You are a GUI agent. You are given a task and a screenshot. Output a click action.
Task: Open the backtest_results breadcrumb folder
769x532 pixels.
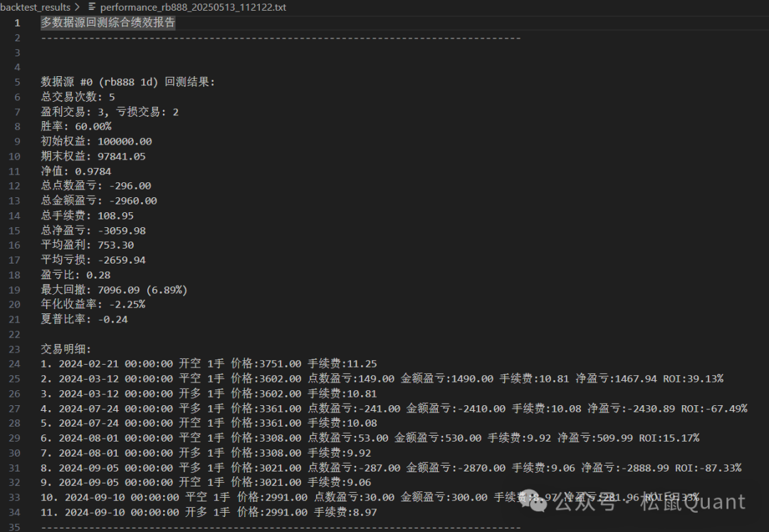35,7
